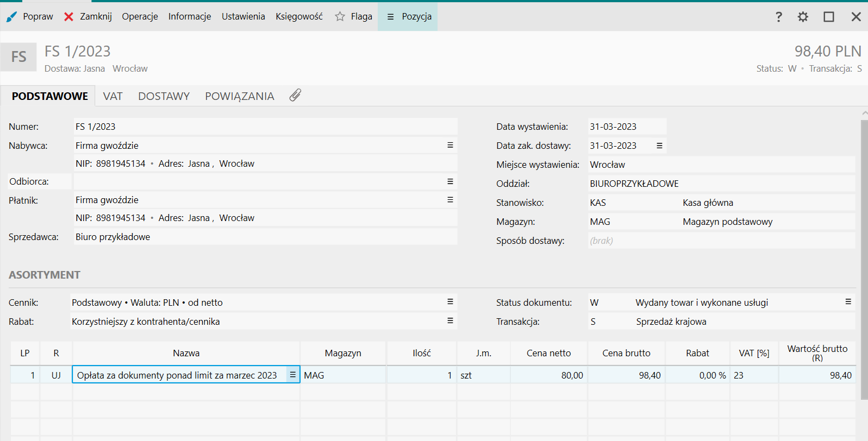Expand the Odbiorca field menu
The width and height of the screenshot is (868, 441).
click(450, 181)
